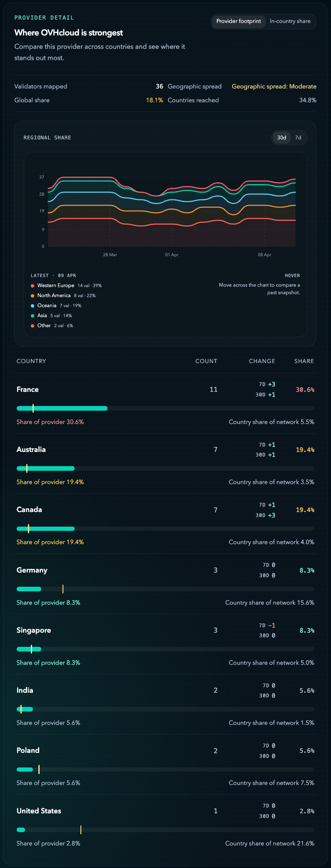Select the Canada country row
Image resolution: width=331 pixels, height=868 pixels.
[29, 510]
